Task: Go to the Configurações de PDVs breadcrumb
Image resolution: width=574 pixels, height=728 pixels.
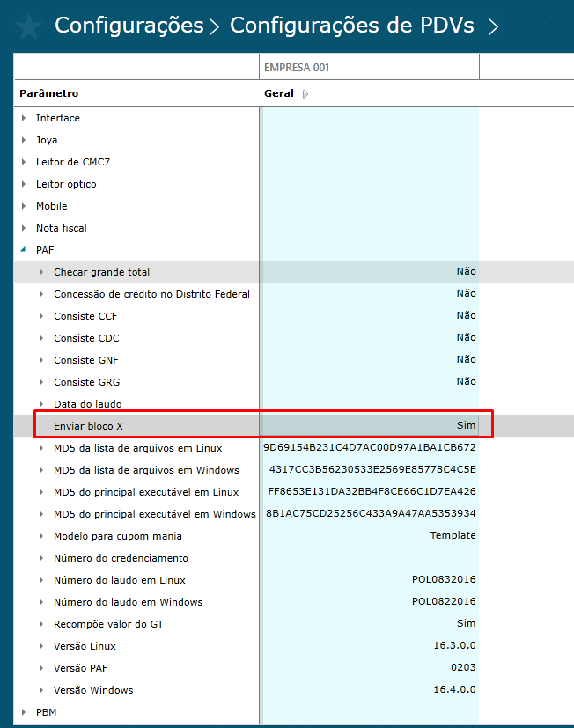Action: pyautogui.click(x=352, y=26)
